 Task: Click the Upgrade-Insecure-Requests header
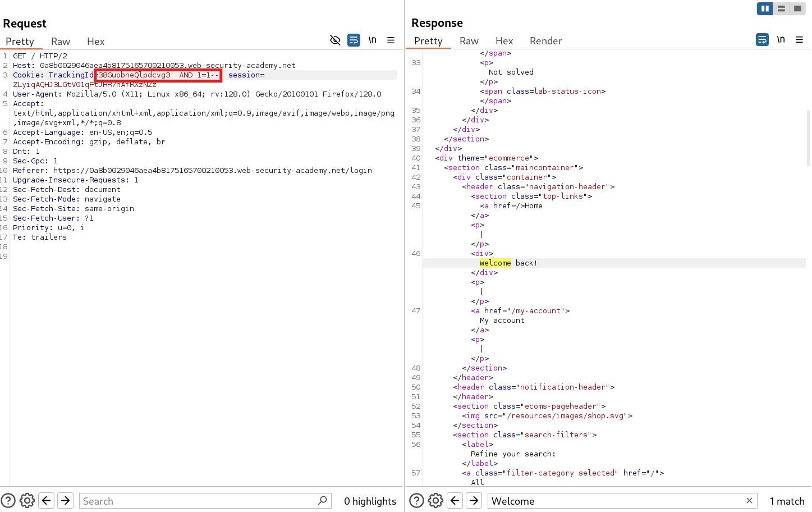(x=76, y=180)
